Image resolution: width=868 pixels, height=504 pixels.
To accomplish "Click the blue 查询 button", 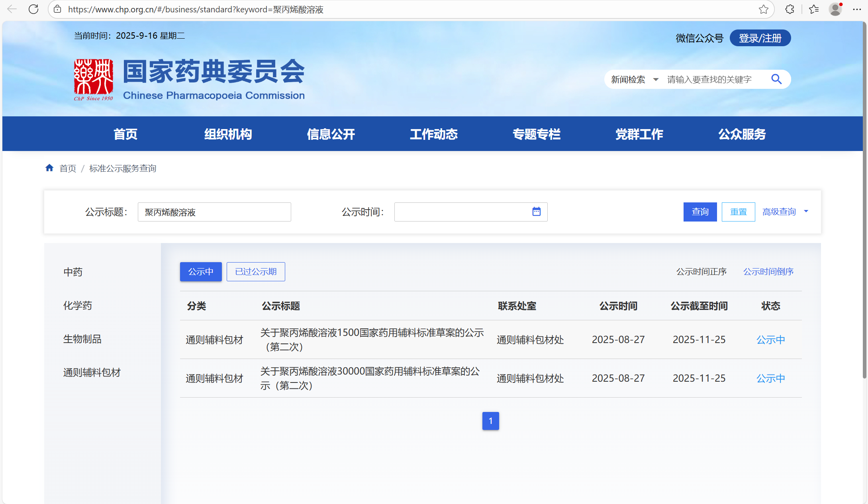I will pyautogui.click(x=700, y=212).
